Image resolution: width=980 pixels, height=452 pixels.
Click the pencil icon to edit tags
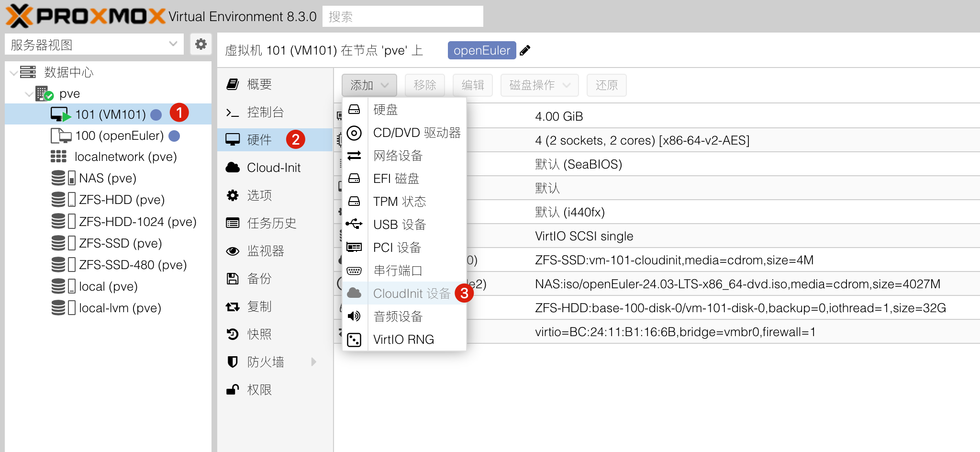pyautogui.click(x=525, y=50)
